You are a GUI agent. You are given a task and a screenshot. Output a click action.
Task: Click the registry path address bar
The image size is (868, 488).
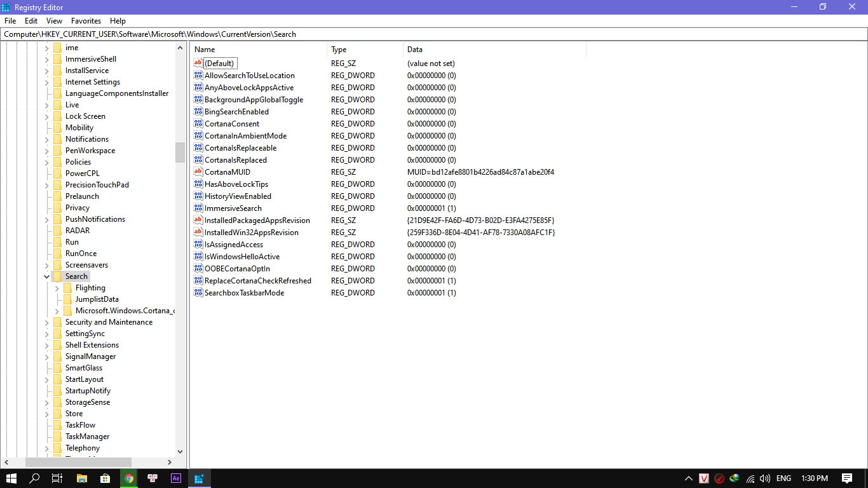(x=434, y=34)
